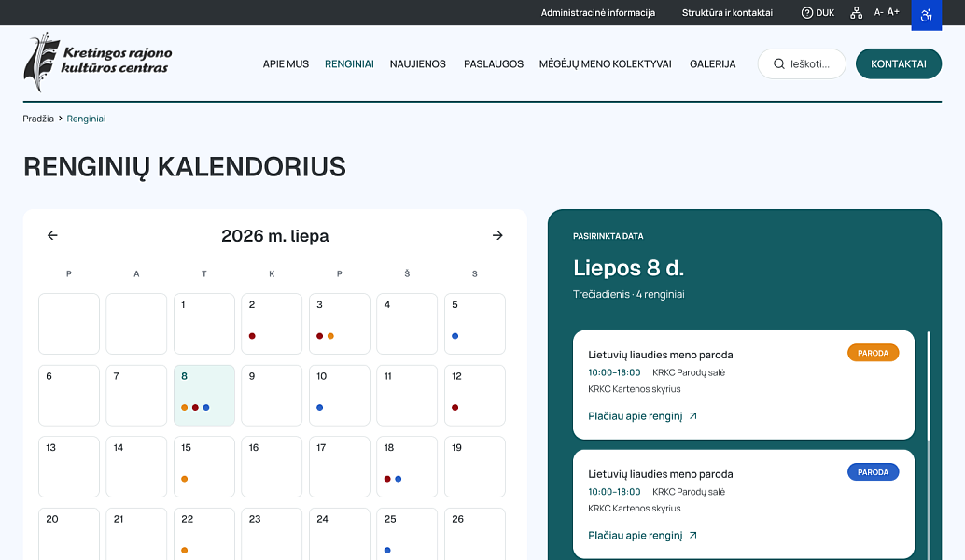This screenshot has height=560, width=965.
Task: Open the sitemap tree icon
Action: point(856,13)
